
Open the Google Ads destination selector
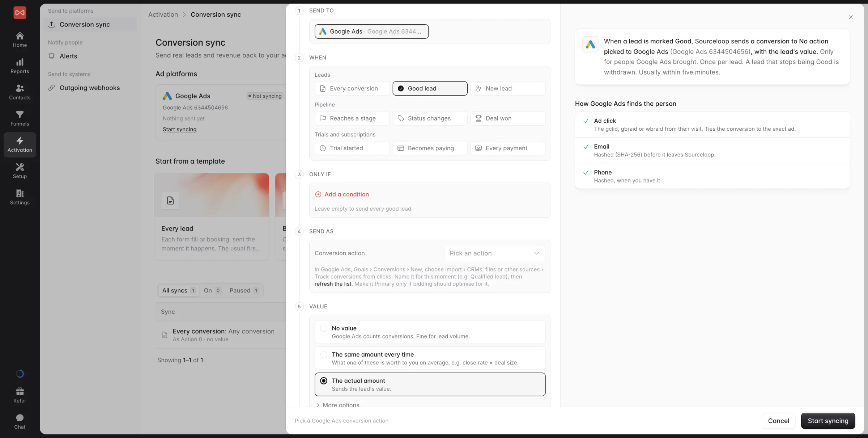point(371,31)
